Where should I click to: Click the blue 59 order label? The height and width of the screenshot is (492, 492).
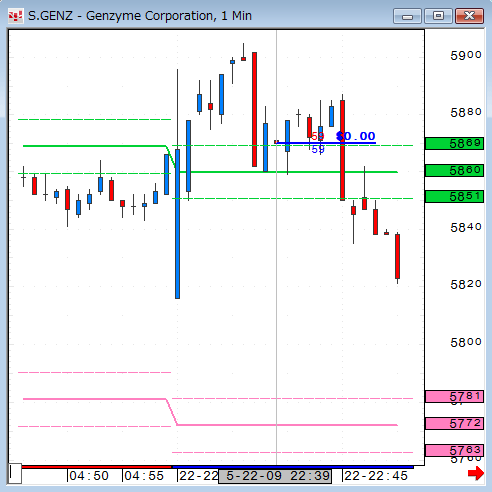point(318,149)
